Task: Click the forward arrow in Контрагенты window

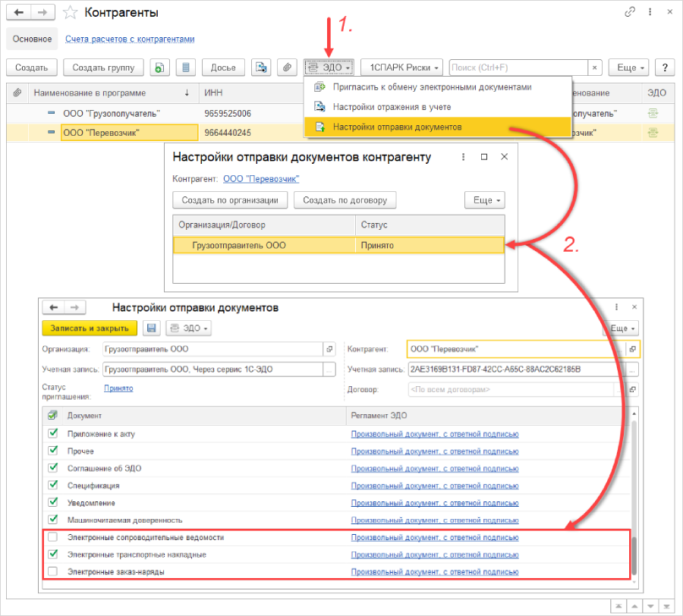Action: [42, 13]
